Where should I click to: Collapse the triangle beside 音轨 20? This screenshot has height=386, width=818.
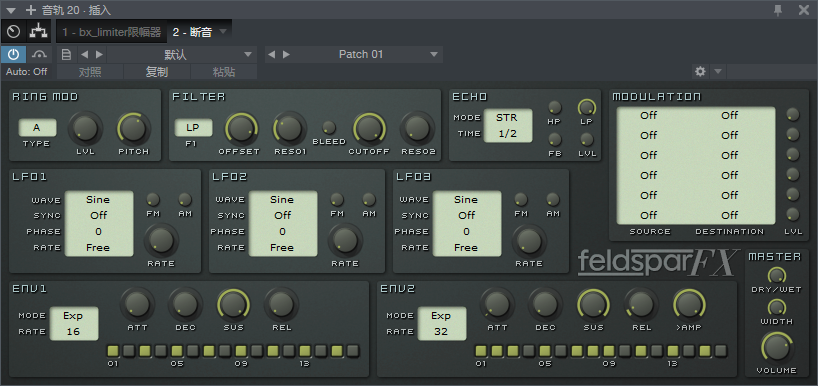coord(11,10)
